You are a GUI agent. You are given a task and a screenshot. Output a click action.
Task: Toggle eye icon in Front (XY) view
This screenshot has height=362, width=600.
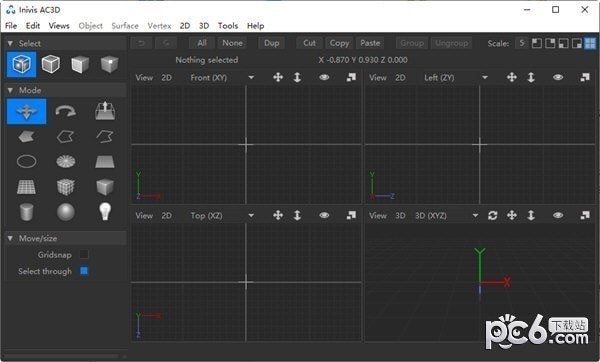click(x=324, y=77)
